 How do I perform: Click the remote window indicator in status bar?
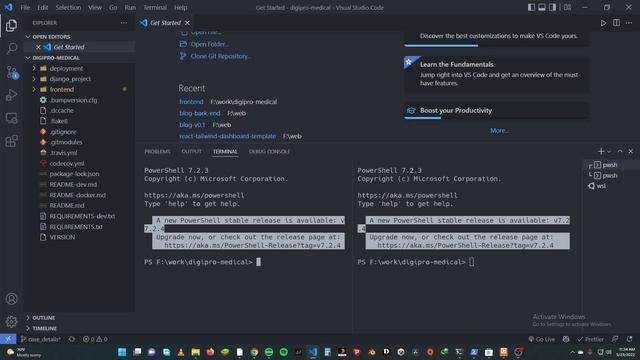coord(8,339)
